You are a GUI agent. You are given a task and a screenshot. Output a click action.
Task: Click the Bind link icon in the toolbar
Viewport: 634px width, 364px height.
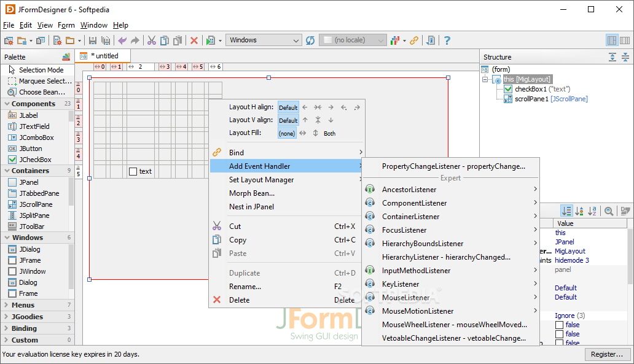click(x=413, y=41)
